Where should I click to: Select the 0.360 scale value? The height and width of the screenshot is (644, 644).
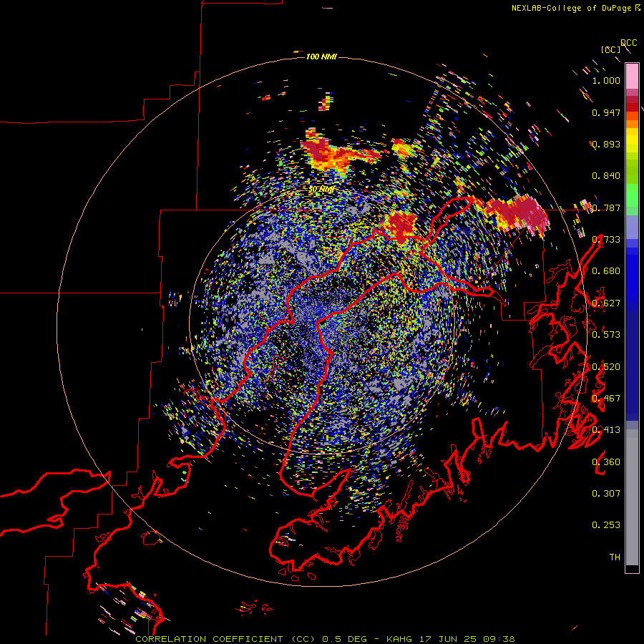point(606,462)
